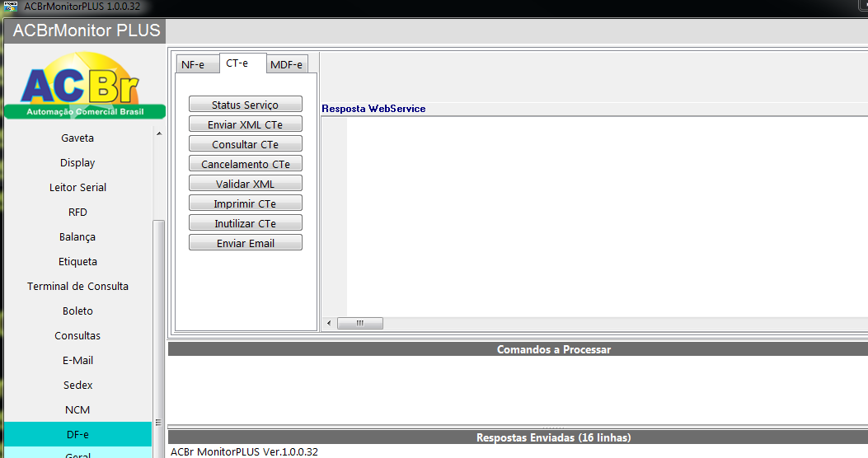The width and height of the screenshot is (868, 458).
Task: Open Balança in the sidebar
Action: click(x=77, y=236)
